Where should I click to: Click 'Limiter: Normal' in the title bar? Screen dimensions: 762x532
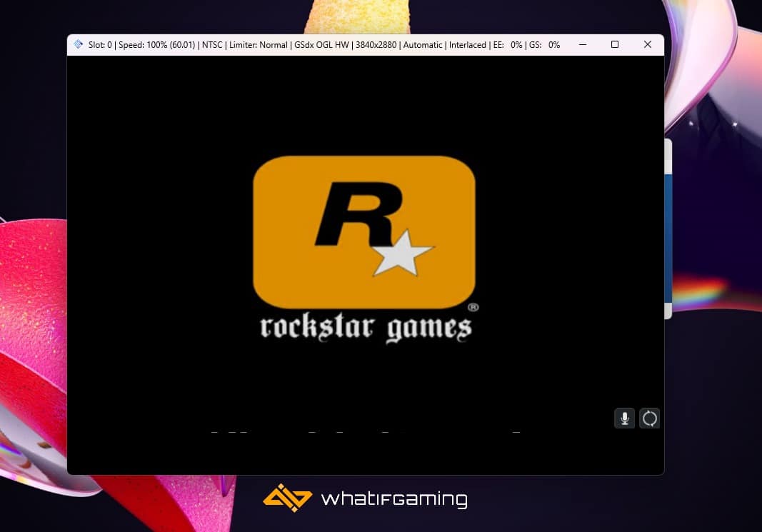[x=258, y=45]
